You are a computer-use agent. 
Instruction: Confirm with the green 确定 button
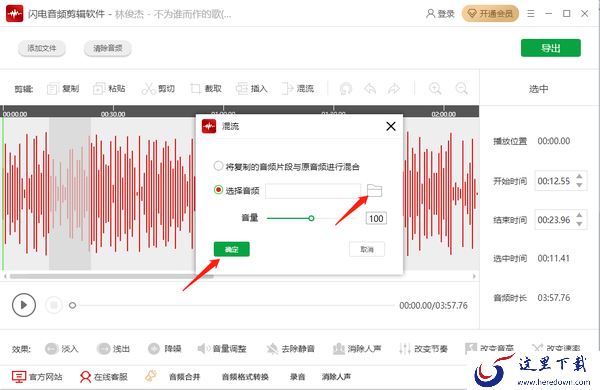pos(232,249)
